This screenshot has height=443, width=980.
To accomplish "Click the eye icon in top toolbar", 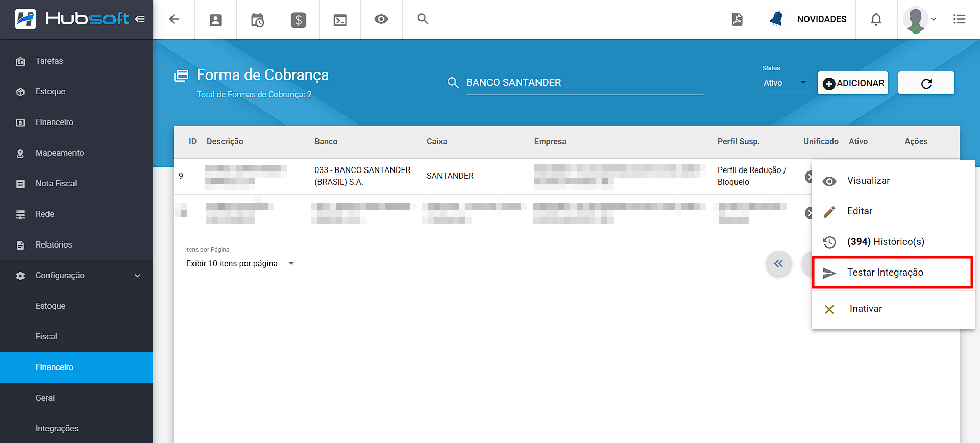I will point(381,19).
